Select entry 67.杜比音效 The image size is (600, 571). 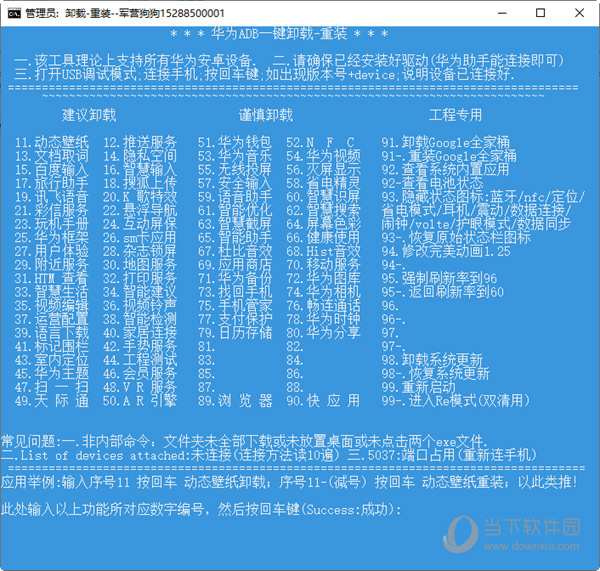(x=235, y=251)
